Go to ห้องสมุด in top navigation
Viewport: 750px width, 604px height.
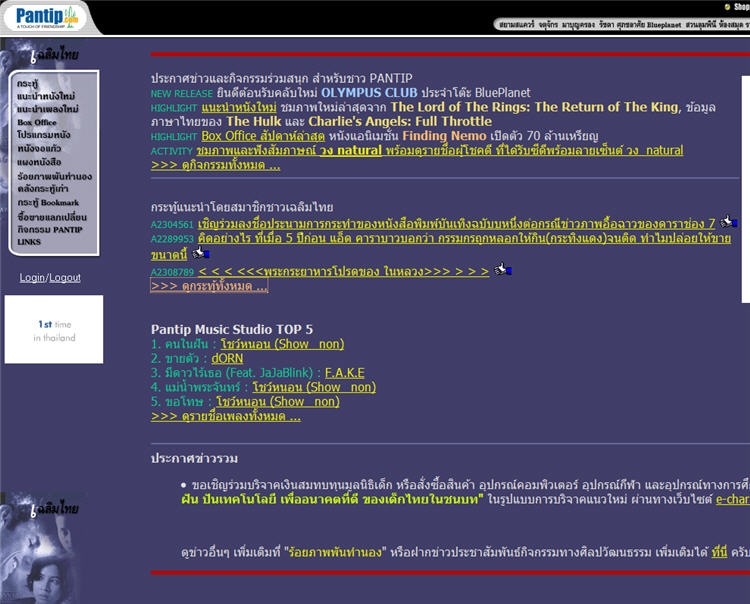tap(731, 24)
